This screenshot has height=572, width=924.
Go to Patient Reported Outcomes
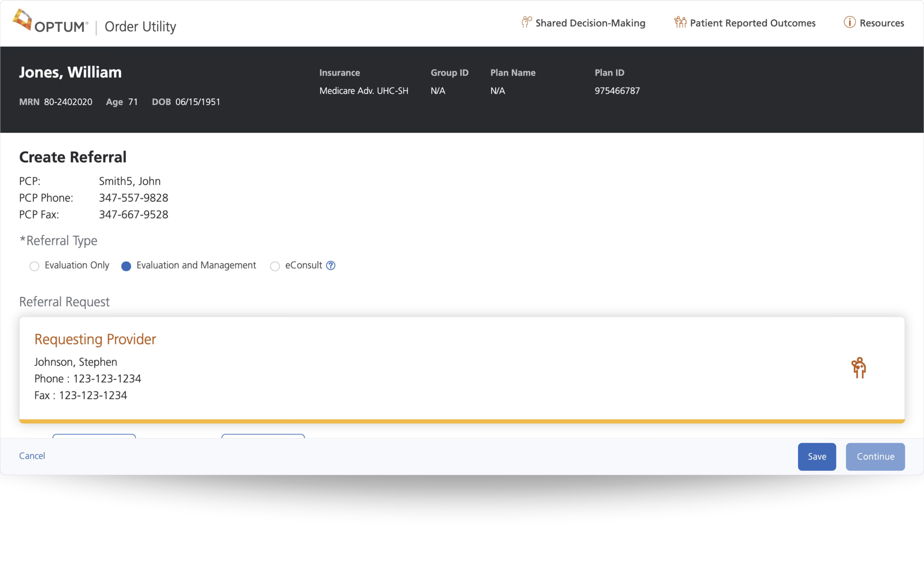tap(752, 23)
